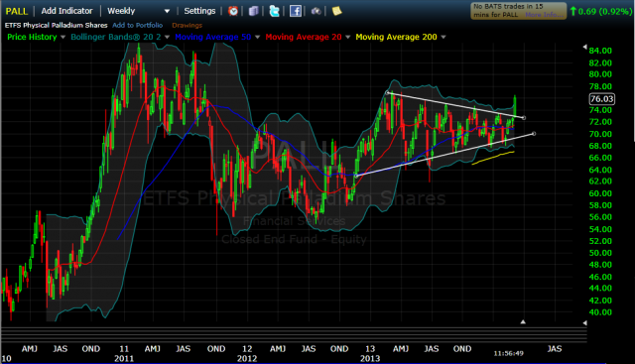Open the Drawings link
Viewport: 635px width, 364px height.
187,25
